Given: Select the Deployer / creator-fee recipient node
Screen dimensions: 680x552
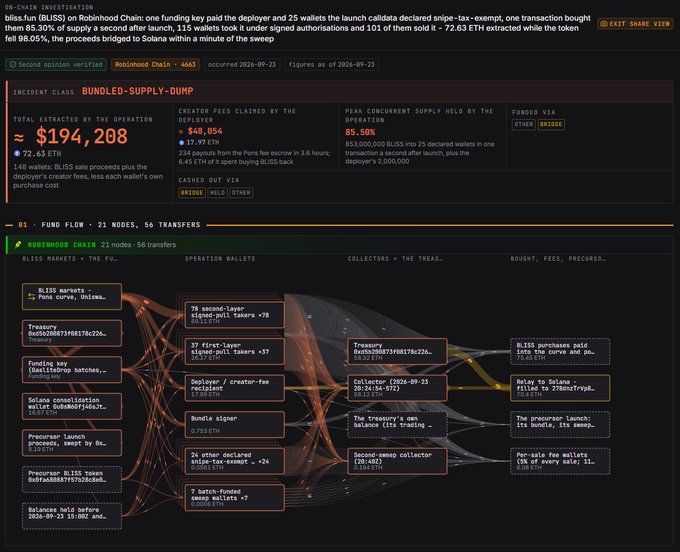Looking at the screenshot, I should click(x=235, y=388).
